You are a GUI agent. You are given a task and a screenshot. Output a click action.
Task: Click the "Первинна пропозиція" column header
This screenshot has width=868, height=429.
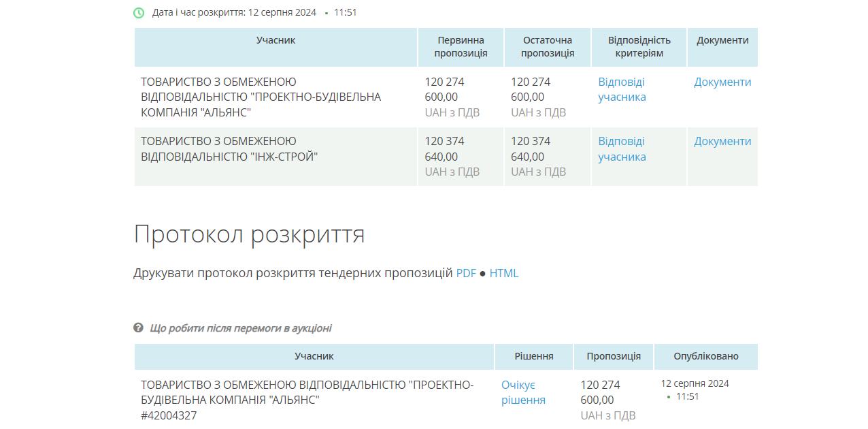coord(460,47)
